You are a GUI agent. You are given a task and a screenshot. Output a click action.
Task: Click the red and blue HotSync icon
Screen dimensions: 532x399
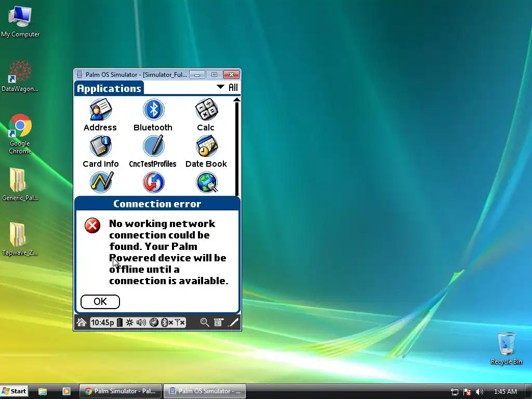coord(153,182)
